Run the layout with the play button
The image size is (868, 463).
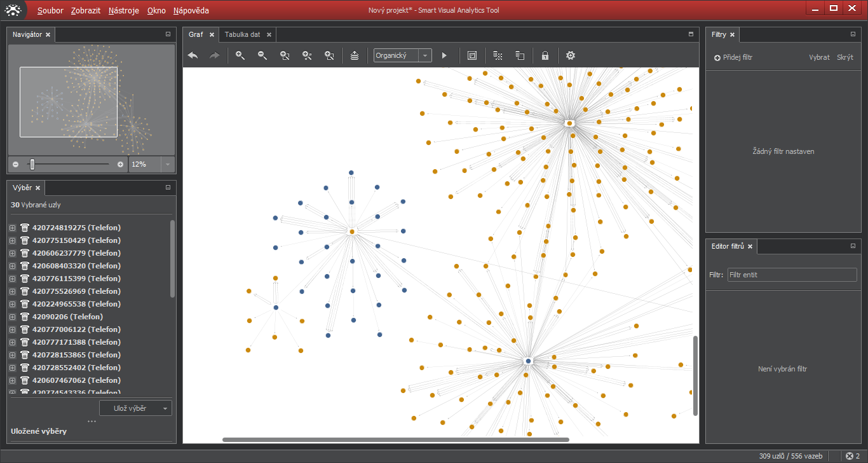pos(444,56)
